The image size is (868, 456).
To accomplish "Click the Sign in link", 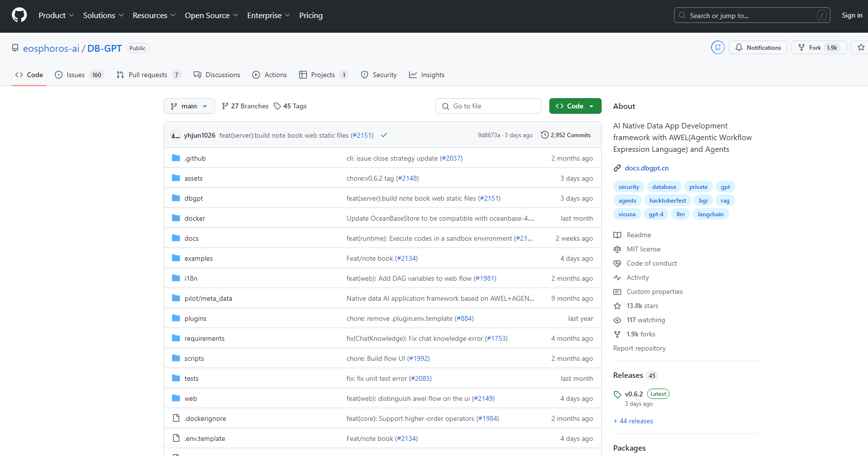I will (851, 15).
